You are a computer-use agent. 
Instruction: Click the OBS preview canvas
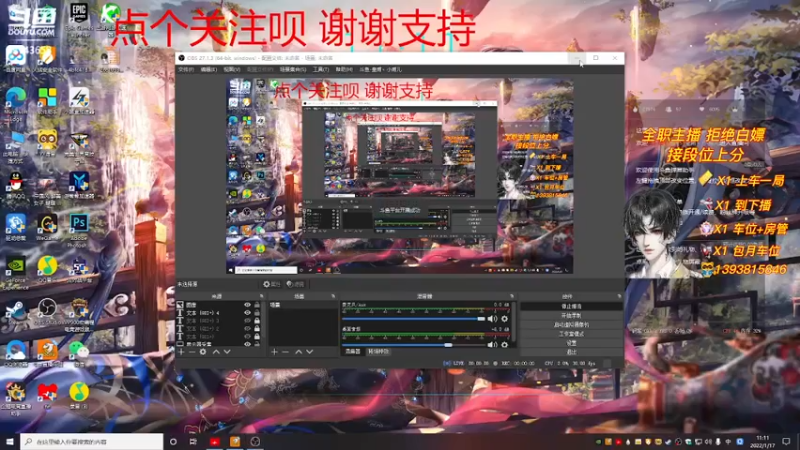pos(399,176)
